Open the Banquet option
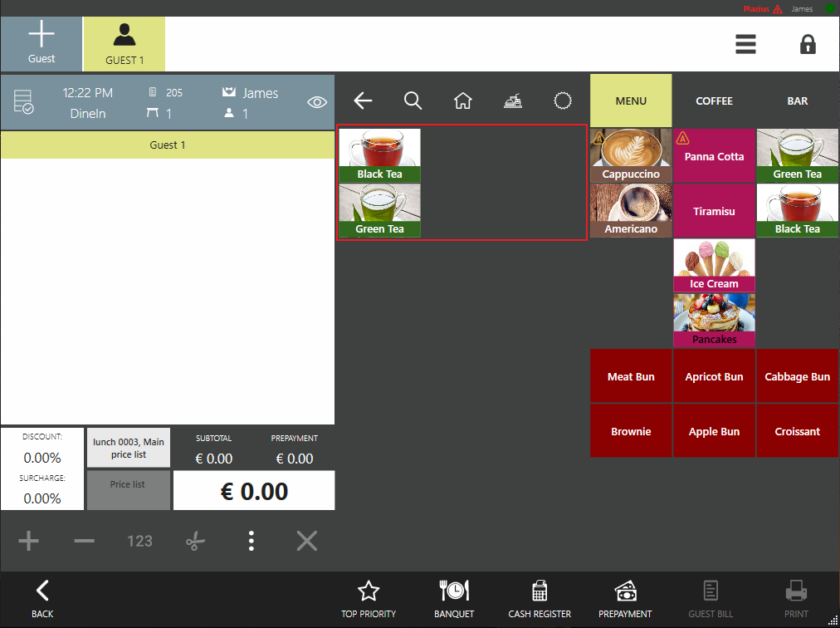Viewport: 840px width, 628px height. tap(454, 600)
